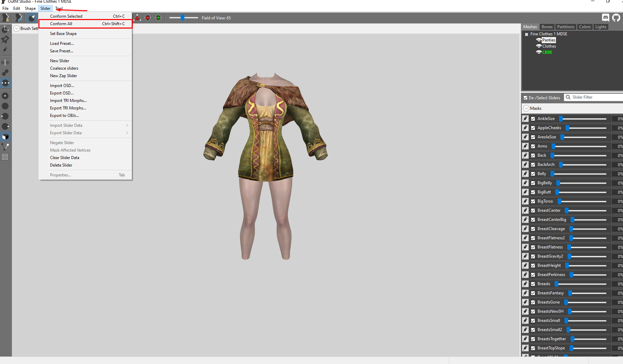623x364 pixels.
Task: Click Clear Slider Data menu entry
Action: [x=85, y=158]
